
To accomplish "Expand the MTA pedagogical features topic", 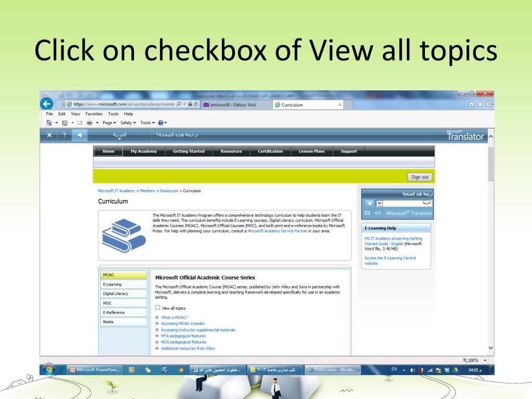I will [157, 336].
